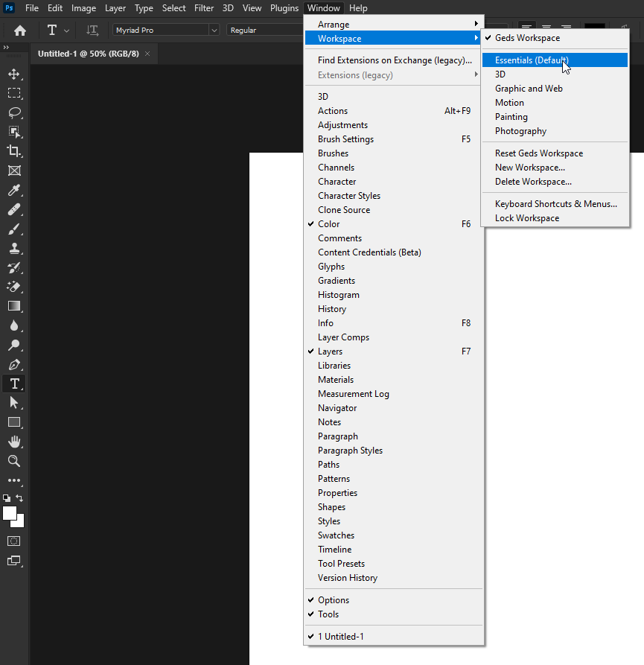Select the 1 Untitled-1 document entry
Screen dimensions: 644x665
(394, 637)
